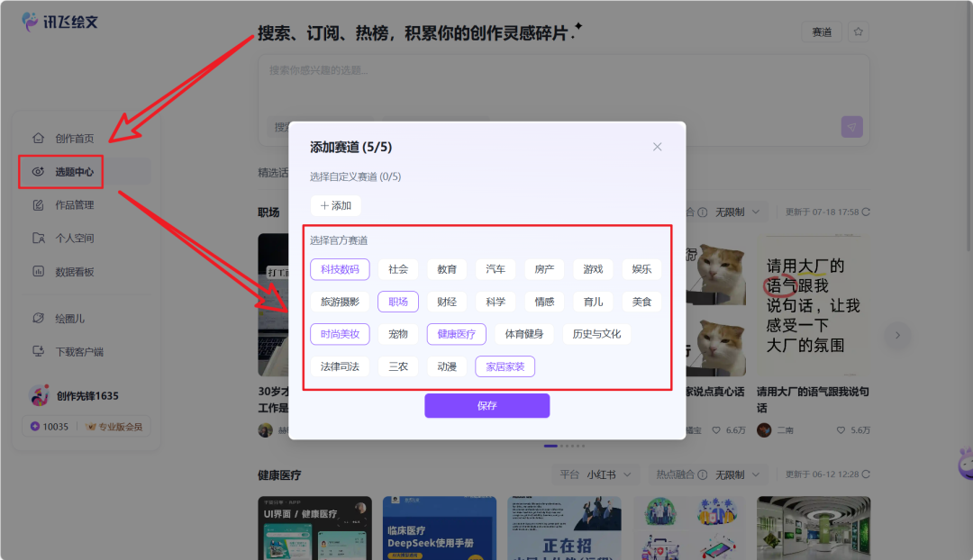Deselect the 职场 track tag
Viewport: 973px width, 560px height.
click(398, 302)
